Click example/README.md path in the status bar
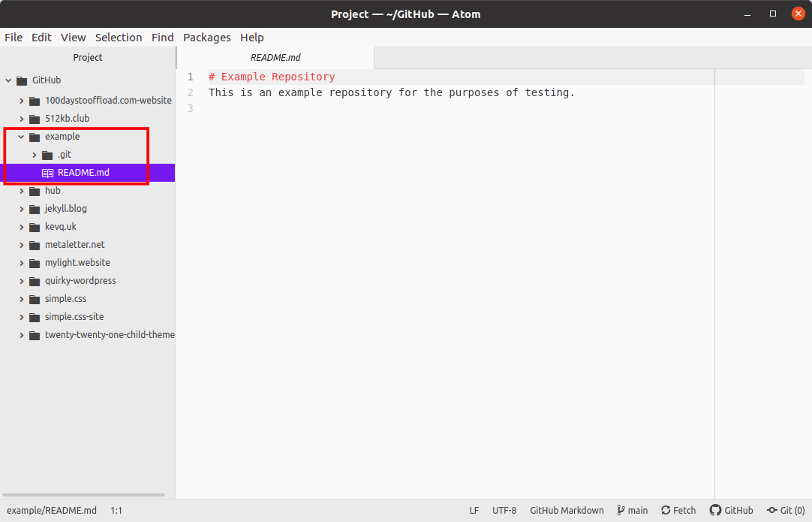The width and height of the screenshot is (812, 522). 51,510
